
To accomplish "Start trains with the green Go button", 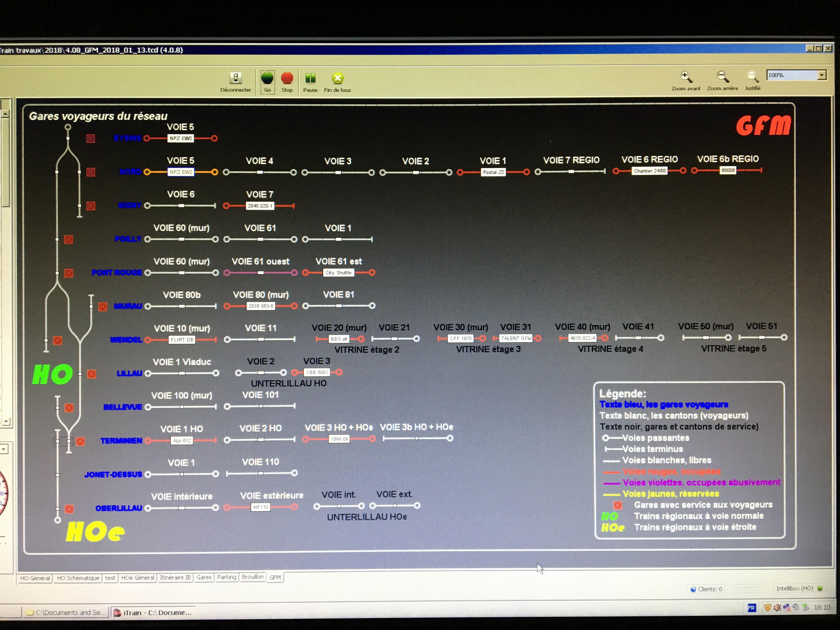I will point(267,78).
